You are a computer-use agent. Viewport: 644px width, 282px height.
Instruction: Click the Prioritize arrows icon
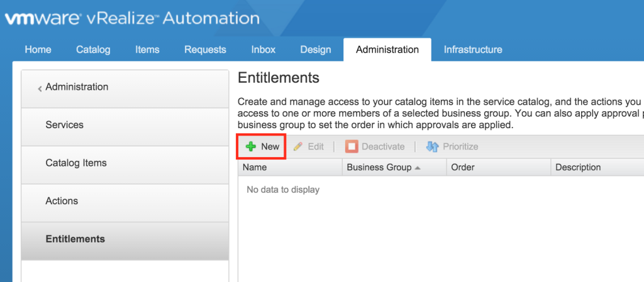433,146
